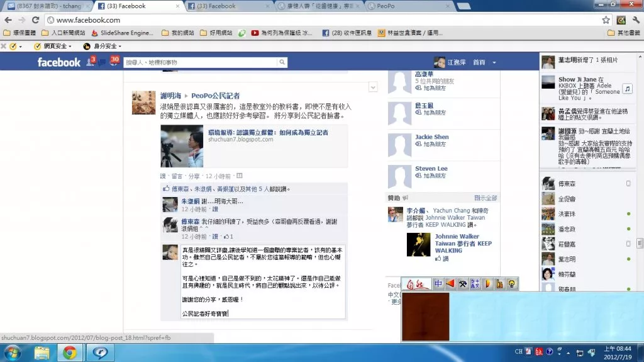
Task: Open the Norton extension icon beside the star
Action: pyautogui.click(x=621, y=20)
